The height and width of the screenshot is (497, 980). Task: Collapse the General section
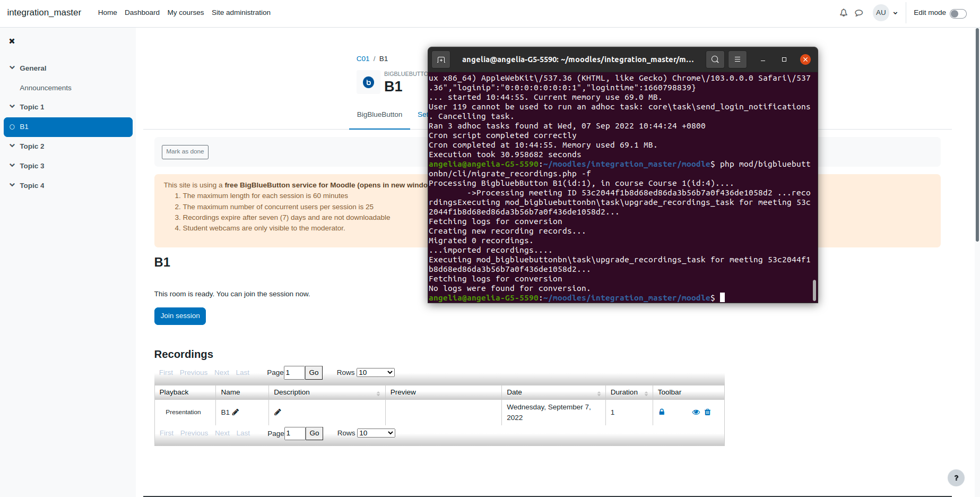(12, 68)
